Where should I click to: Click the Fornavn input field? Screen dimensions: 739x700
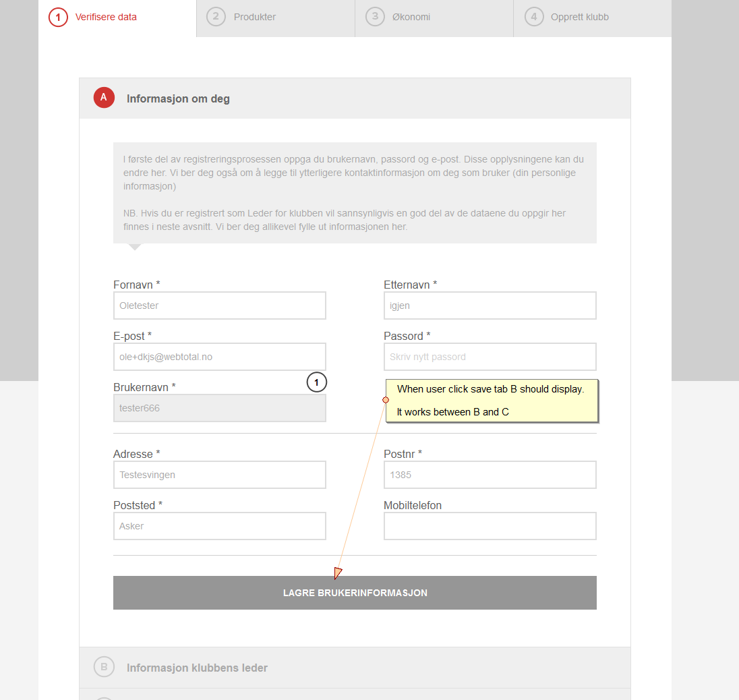tap(220, 305)
